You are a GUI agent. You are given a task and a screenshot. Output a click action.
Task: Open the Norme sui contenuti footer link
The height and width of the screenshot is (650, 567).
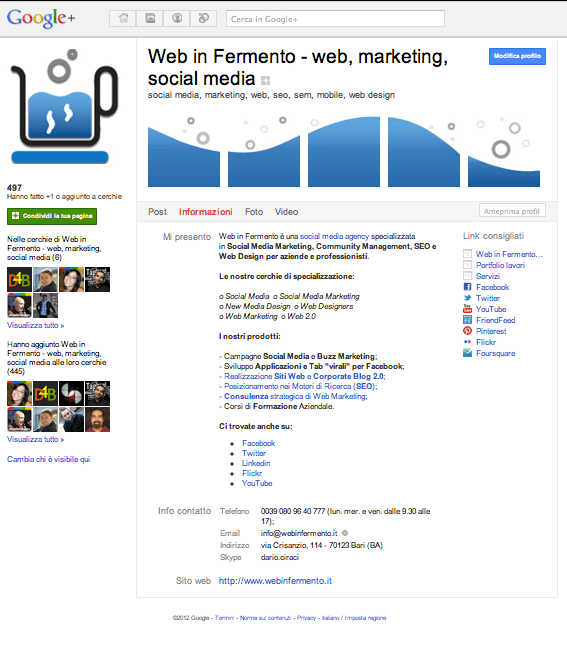click(265, 618)
